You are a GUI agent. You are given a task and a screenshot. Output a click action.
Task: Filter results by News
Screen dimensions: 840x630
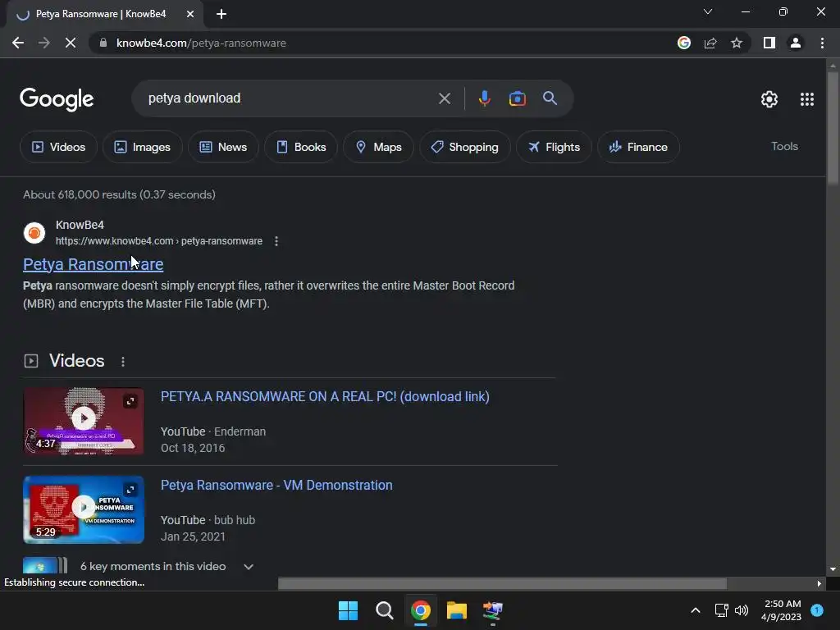pos(223,147)
